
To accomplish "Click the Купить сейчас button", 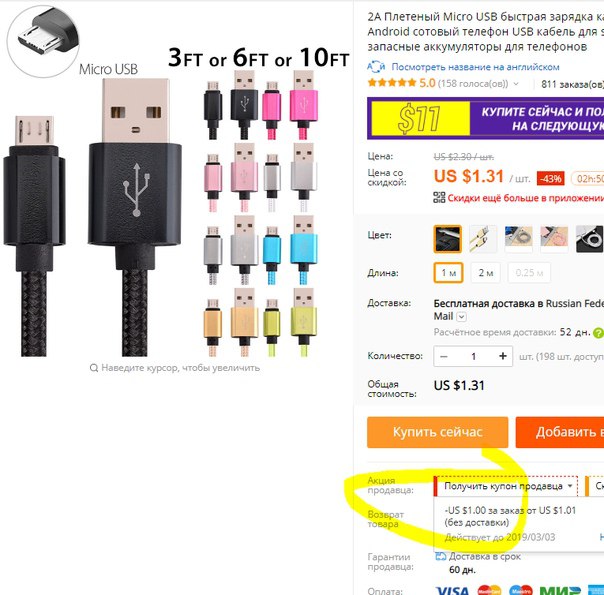I will coord(438,432).
